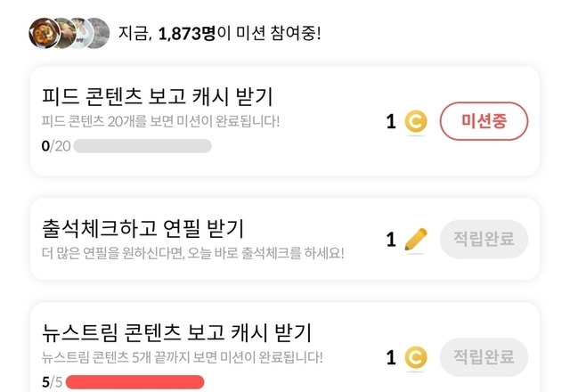Tap the gold coin icon in the 뉴스트림 mission
The height and width of the screenshot is (392, 570).
(416, 358)
